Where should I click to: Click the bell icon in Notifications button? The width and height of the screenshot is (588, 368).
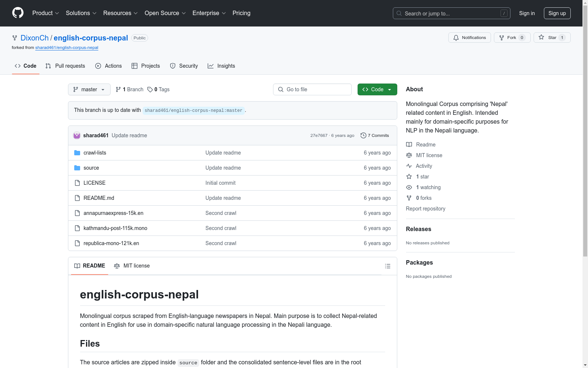[456, 38]
